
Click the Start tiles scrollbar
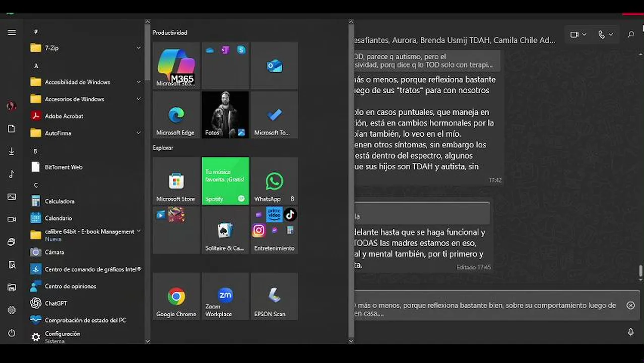(351, 181)
